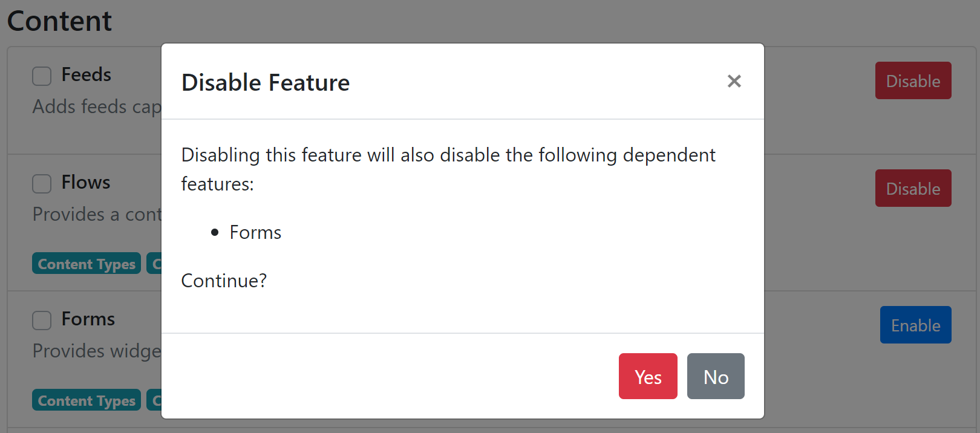
Task: Click the Continue? prompt text
Action: (223, 281)
